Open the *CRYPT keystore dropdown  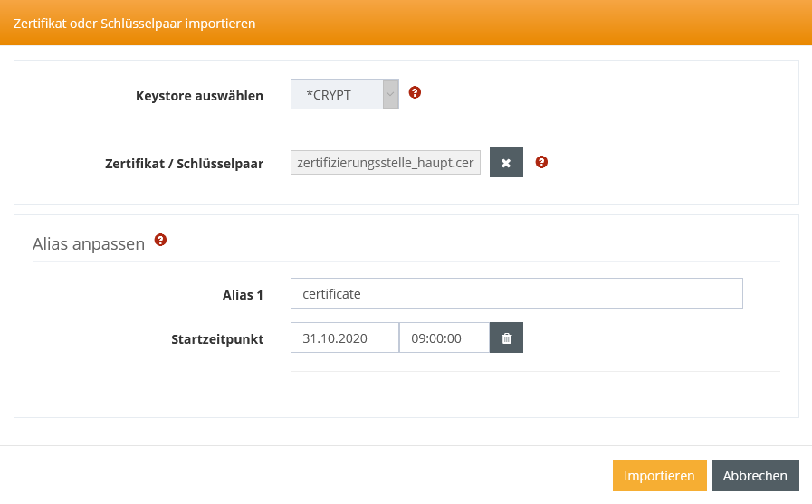337,94
